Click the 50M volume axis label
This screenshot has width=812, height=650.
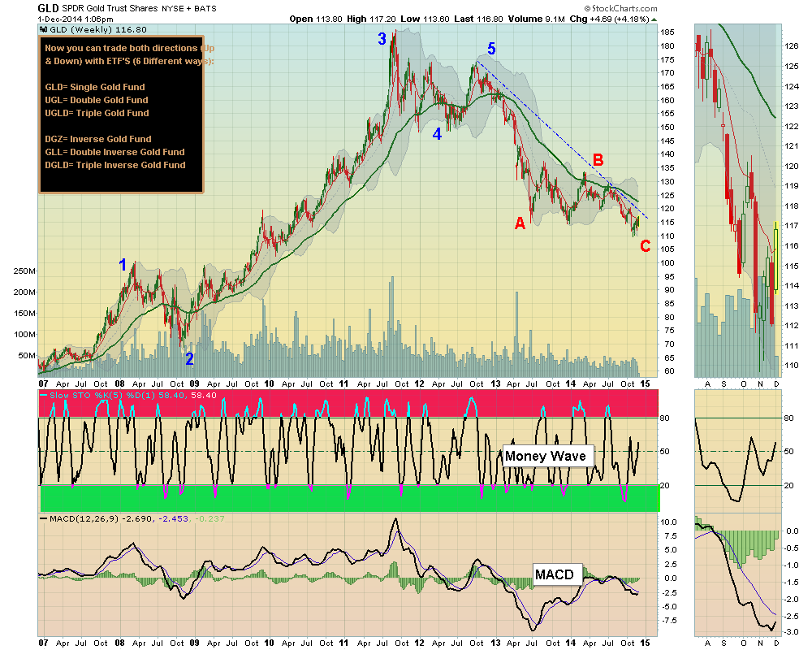[x=27, y=356]
